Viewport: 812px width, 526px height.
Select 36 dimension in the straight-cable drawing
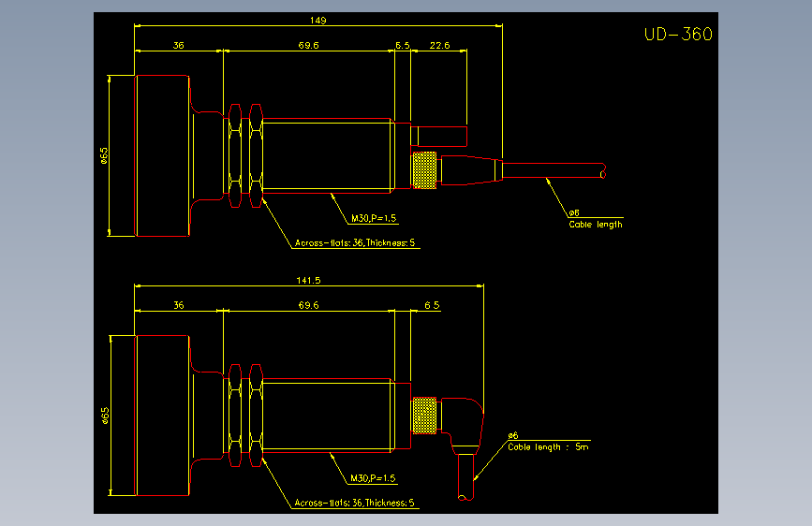click(178, 46)
